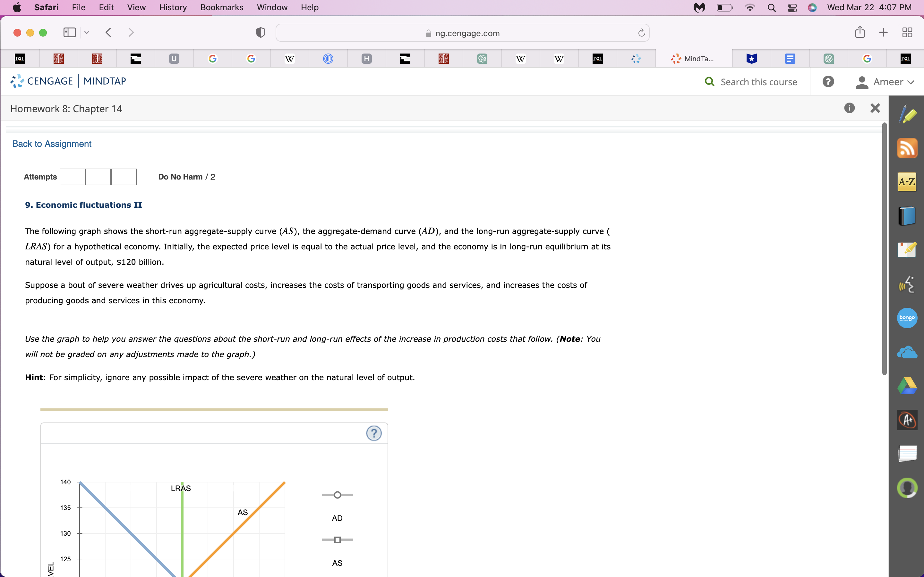Open the dictionary book tool in the sidebar
This screenshot has height=577, width=924.
point(907,215)
